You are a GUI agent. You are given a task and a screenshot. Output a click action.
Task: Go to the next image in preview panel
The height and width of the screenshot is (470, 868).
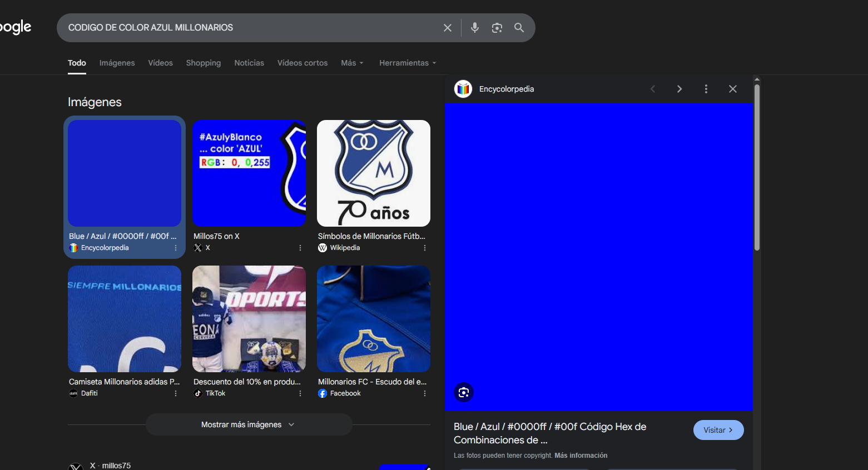point(679,89)
